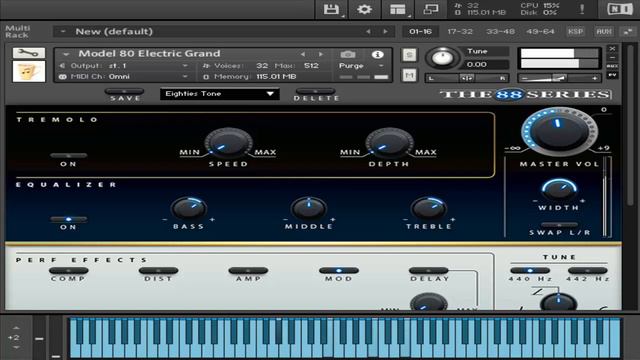This screenshot has width=640, height=360.
Task: Open Kontakt options gear icon
Action: (x=364, y=9)
